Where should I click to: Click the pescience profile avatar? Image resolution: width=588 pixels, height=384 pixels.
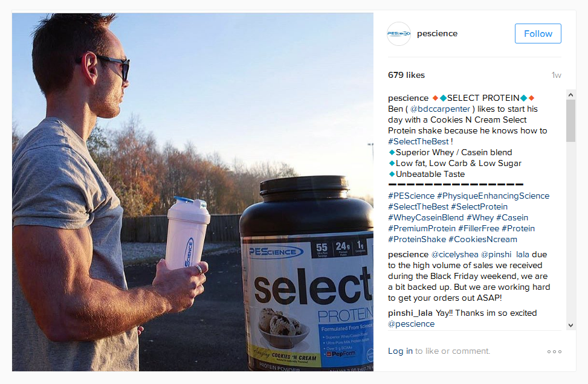(x=399, y=34)
